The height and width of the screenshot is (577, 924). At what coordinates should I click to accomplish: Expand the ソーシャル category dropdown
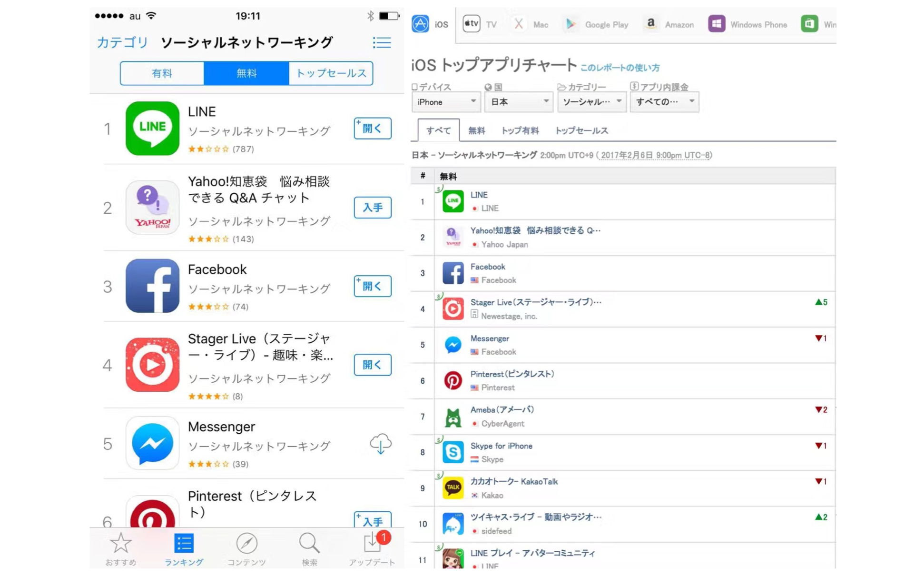click(x=591, y=102)
